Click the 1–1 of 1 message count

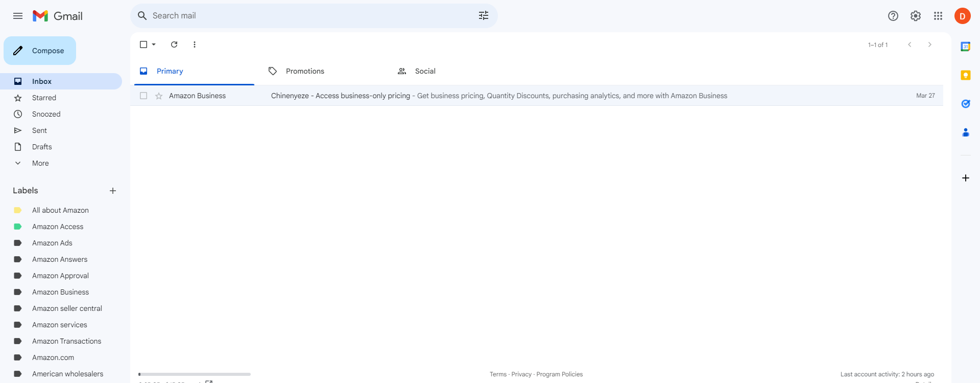point(878,45)
